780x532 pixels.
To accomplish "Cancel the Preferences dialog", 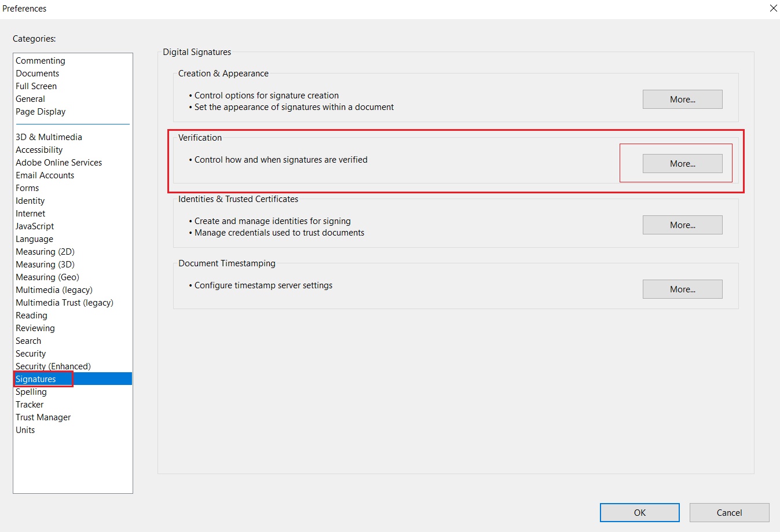I will [729, 513].
